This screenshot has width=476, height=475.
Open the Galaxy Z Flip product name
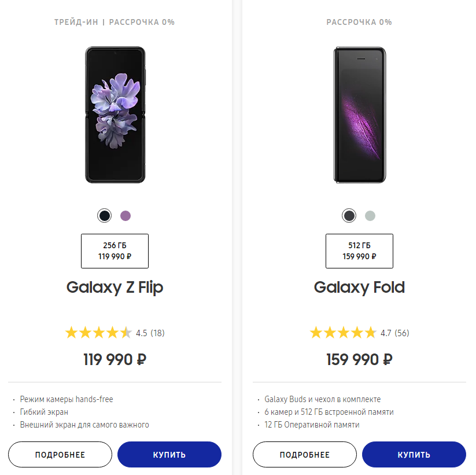coord(115,287)
